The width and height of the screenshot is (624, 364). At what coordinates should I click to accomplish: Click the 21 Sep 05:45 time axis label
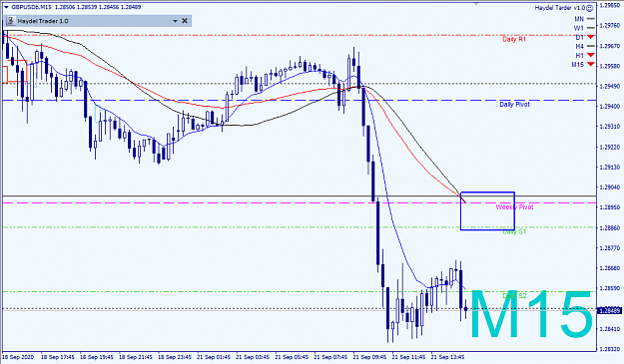point(292,357)
